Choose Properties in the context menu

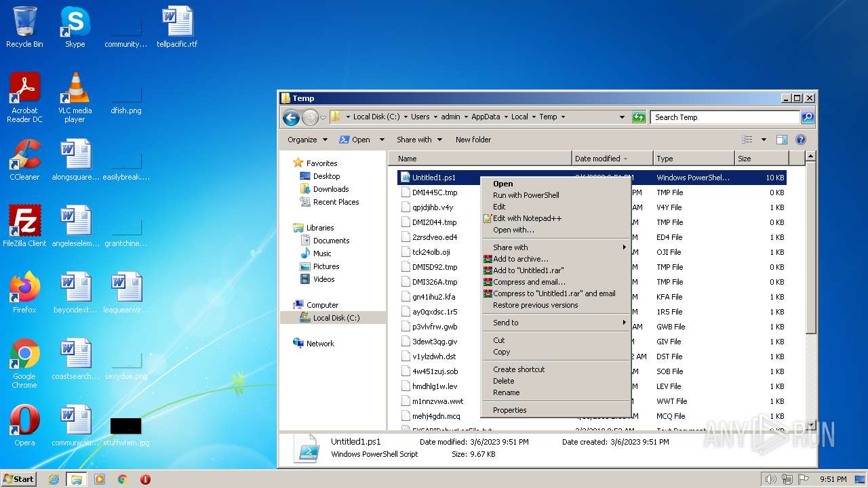click(x=556, y=410)
